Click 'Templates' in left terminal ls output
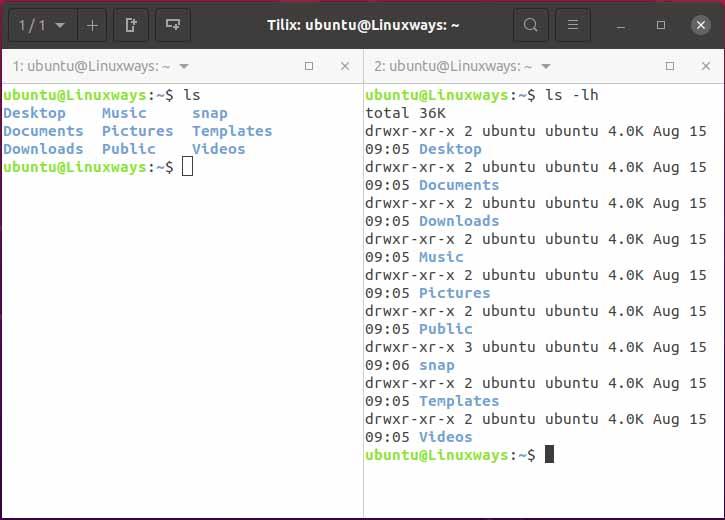This screenshot has width=725, height=520. [232, 131]
